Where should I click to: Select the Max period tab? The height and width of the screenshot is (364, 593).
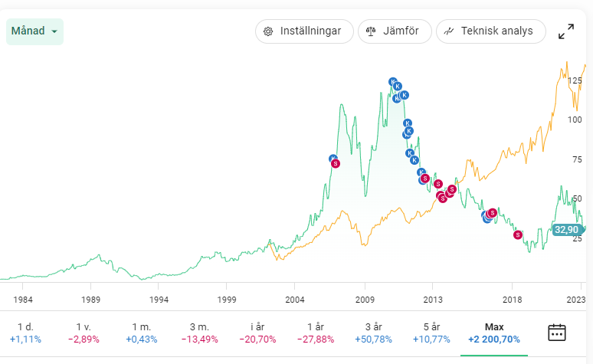click(x=494, y=333)
